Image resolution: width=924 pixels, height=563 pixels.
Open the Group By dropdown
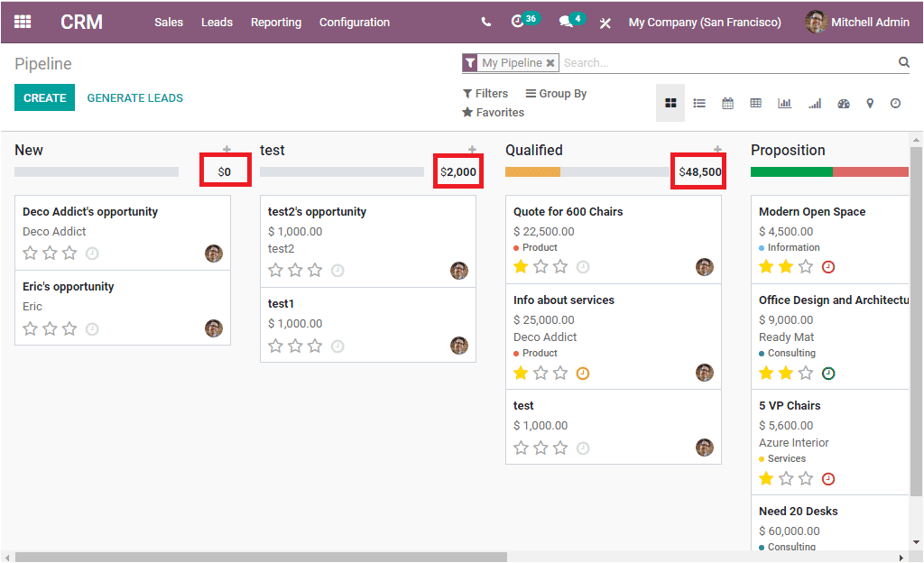tap(555, 93)
